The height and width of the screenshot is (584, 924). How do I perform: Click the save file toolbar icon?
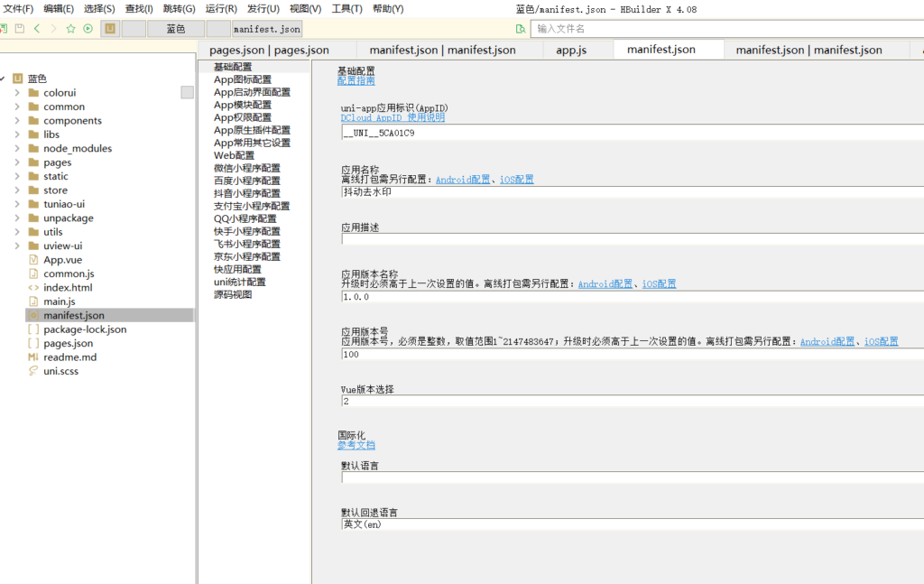19,29
